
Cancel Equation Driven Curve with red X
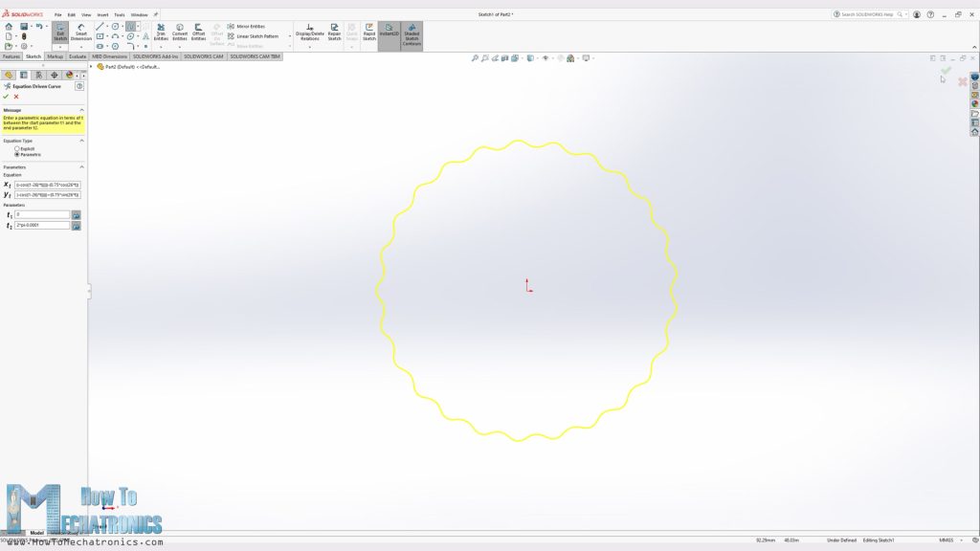14,98
